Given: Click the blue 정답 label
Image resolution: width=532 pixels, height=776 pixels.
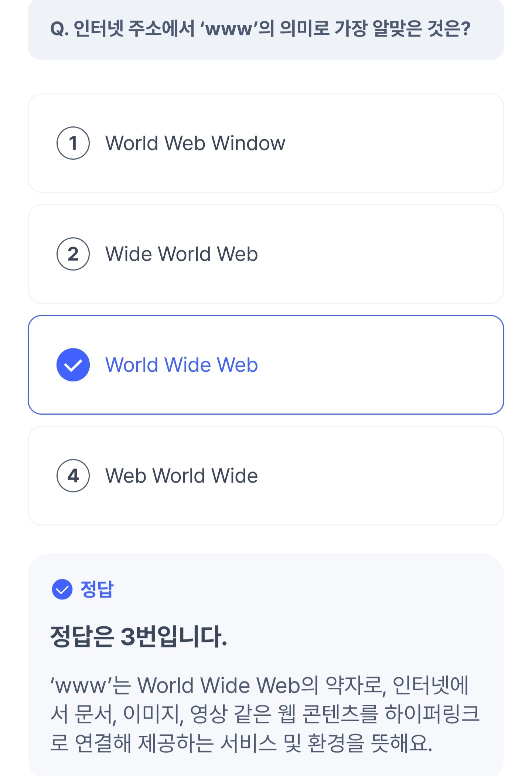Looking at the screenshot, I should pos(97,589).
